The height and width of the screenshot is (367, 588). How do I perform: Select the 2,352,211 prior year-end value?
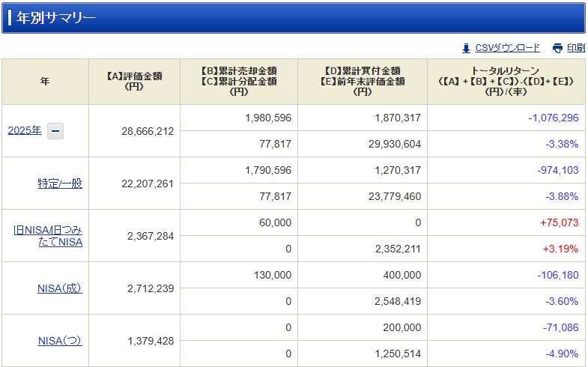398,249
